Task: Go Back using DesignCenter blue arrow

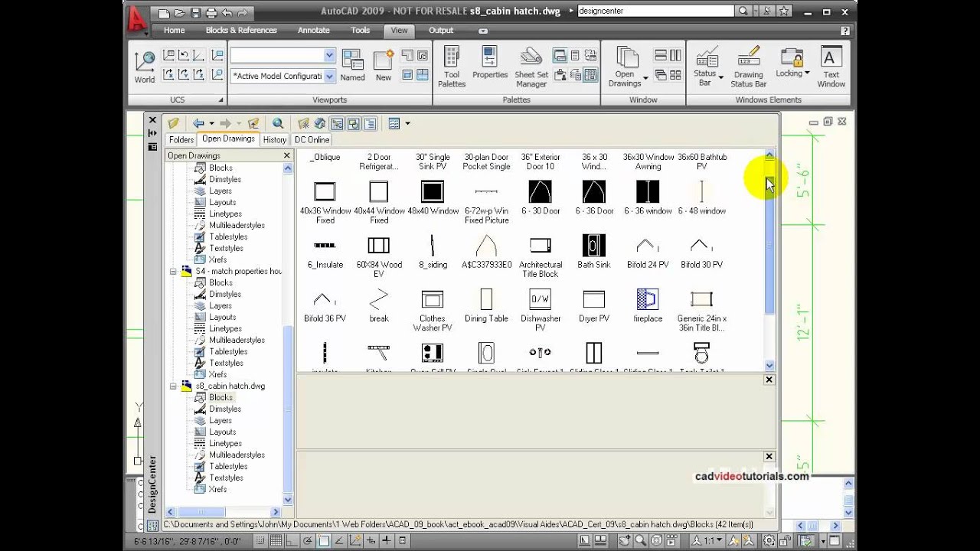Action: 198,123
